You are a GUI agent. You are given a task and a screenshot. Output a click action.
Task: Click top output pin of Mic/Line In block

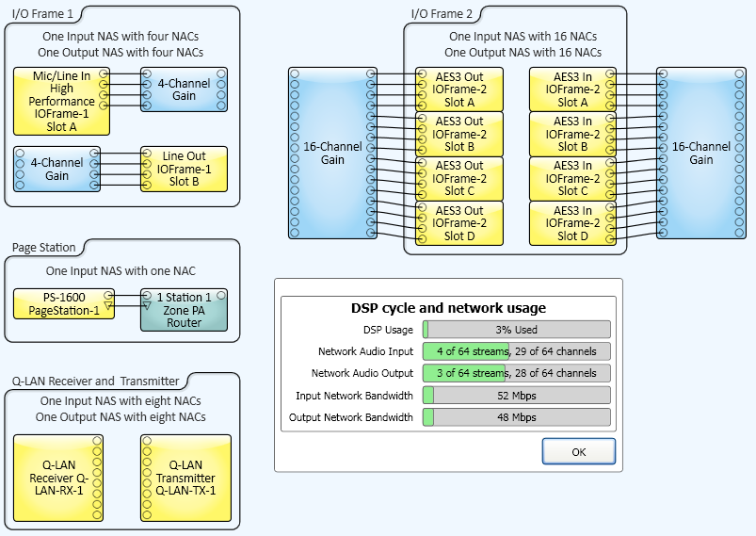point(104,73)
